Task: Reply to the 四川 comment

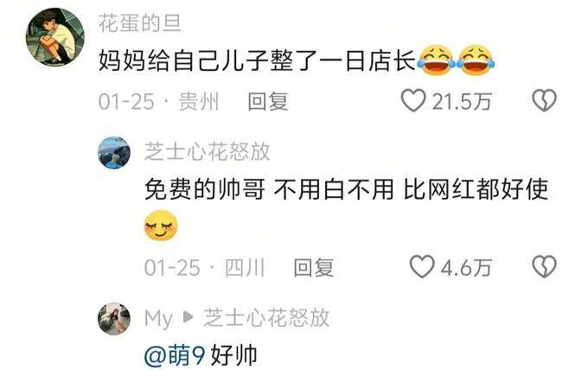Action: tap(314, 268)
